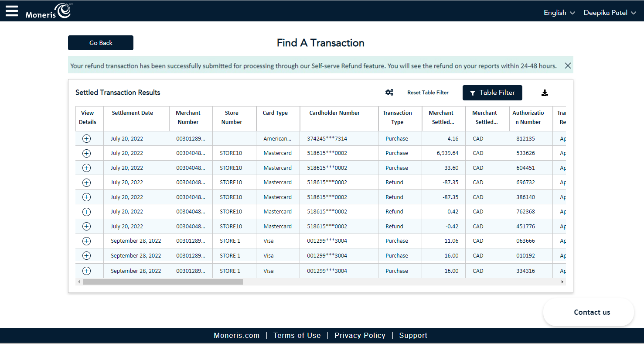Viewport: 644px width, 344px height.
Task: Open the Contact us button
Action: [x=589, y=312]
